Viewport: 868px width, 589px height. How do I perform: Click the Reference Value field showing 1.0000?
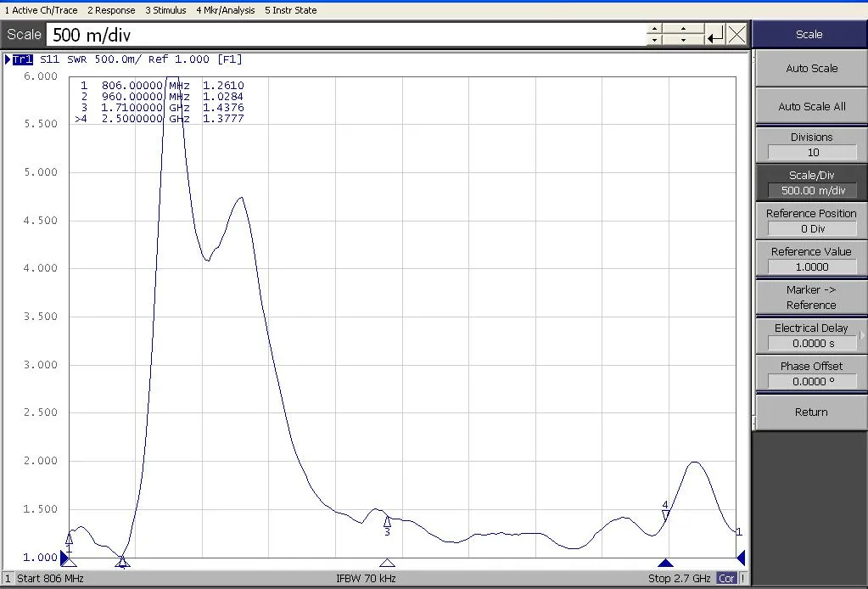[x=811, y=266]
